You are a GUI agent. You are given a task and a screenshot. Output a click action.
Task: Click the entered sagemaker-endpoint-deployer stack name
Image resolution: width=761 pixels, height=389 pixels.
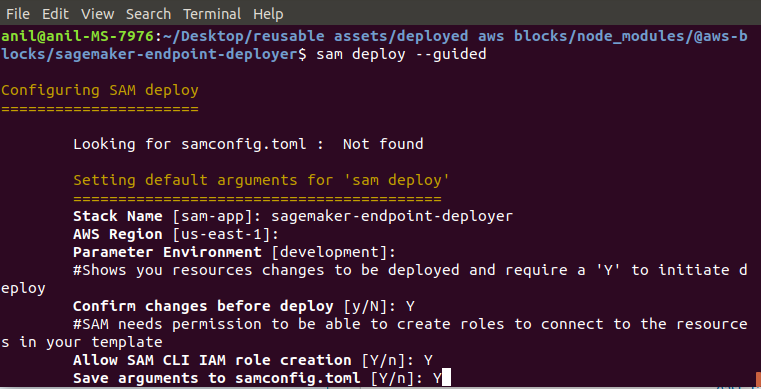point(392,216)
